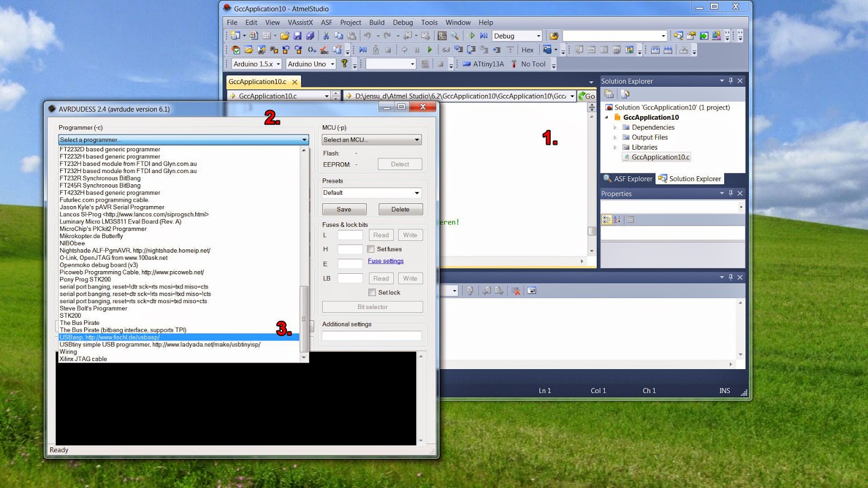This screenshot has height=488, width=868.
Task: Open the Debug configuration dropdown
Action: pyautogui.click(x=517, y=36)
